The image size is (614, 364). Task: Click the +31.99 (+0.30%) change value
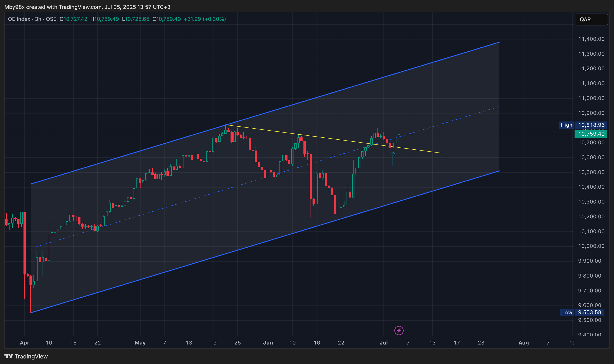click(x=205, y=19)
